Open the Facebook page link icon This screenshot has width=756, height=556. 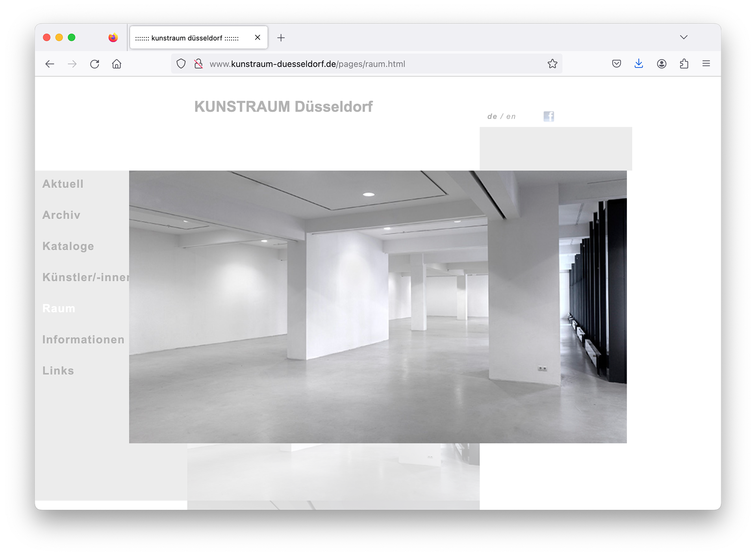(548, 116)
